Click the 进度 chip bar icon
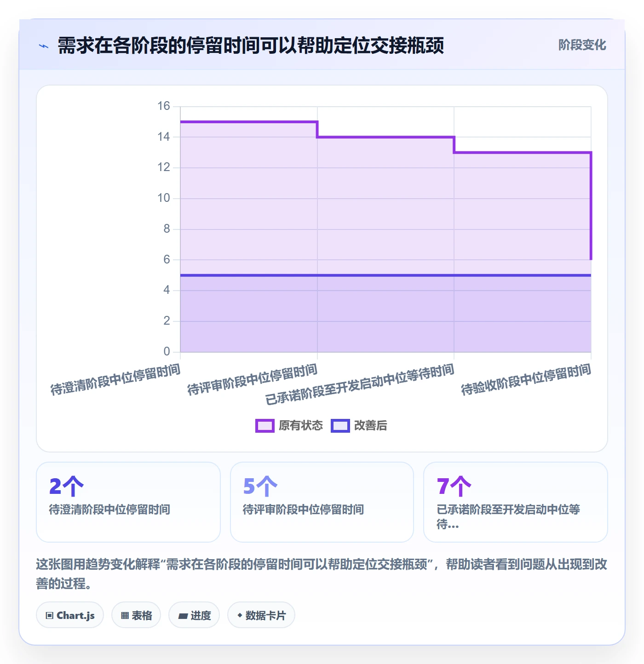The width and height of the screenshot is (644, 664). 183,616
